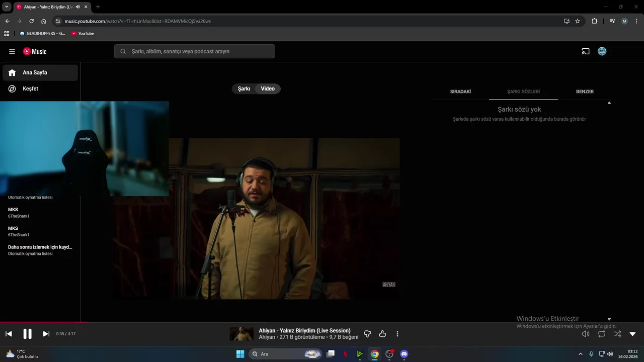Open Keşfet in the sidebar
644x362 pixels.
pyautogui.click(x=40, y=88)
